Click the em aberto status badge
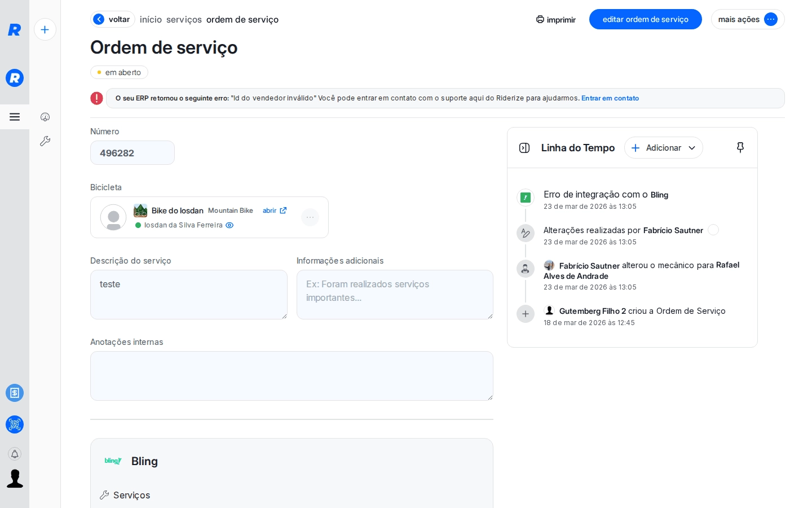This screenshot has height=508, width=812. pyautogui.click(x=119, y=72)
